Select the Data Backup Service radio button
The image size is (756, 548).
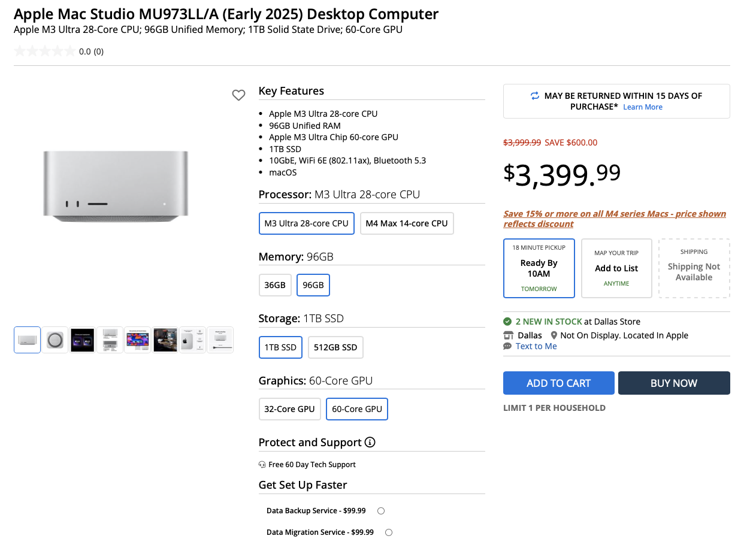pyautogui.click(x=381, y=511)
